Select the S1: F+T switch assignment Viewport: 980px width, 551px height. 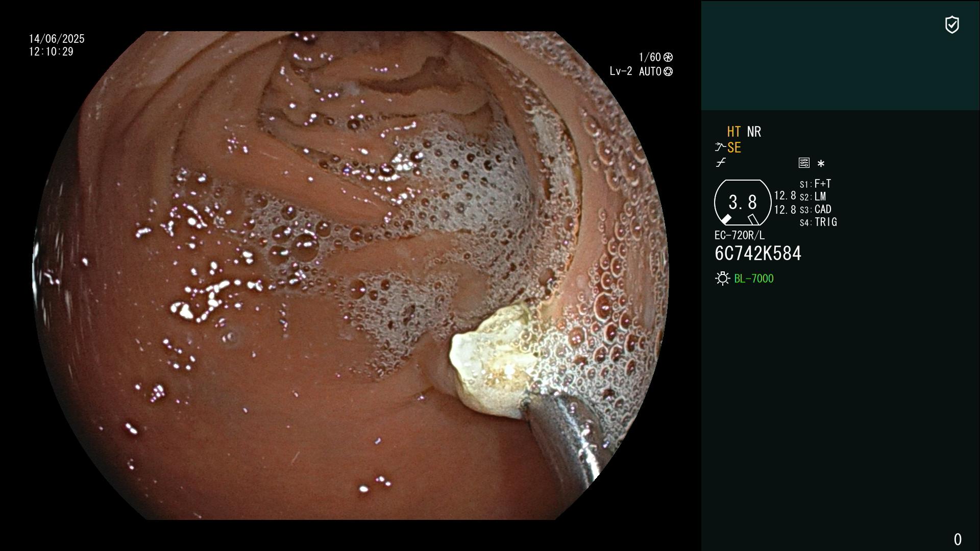815,184
